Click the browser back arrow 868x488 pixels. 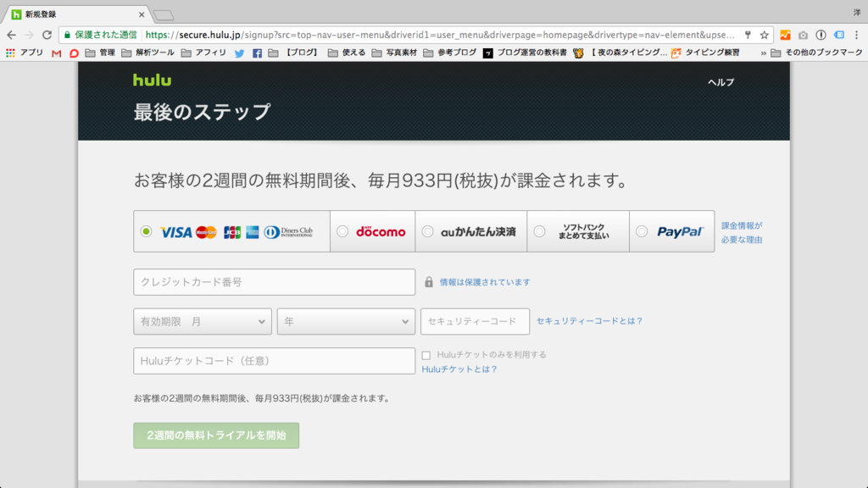pos(11,35)
